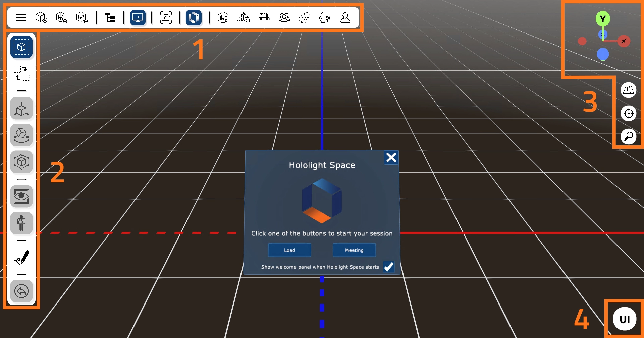
Task: Open the multi-user group icon
Action: [x=284, y=17]
